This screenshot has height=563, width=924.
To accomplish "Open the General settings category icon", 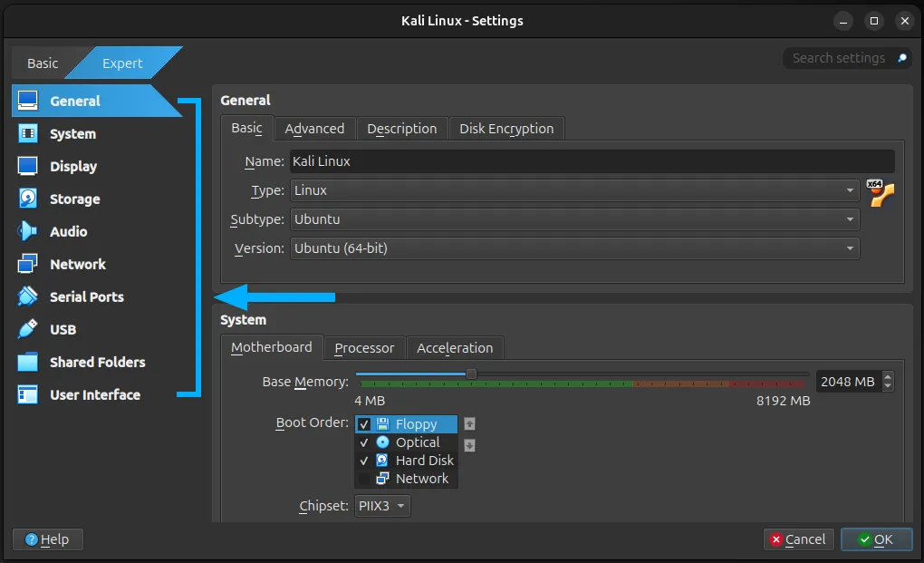I will point(28,101).
